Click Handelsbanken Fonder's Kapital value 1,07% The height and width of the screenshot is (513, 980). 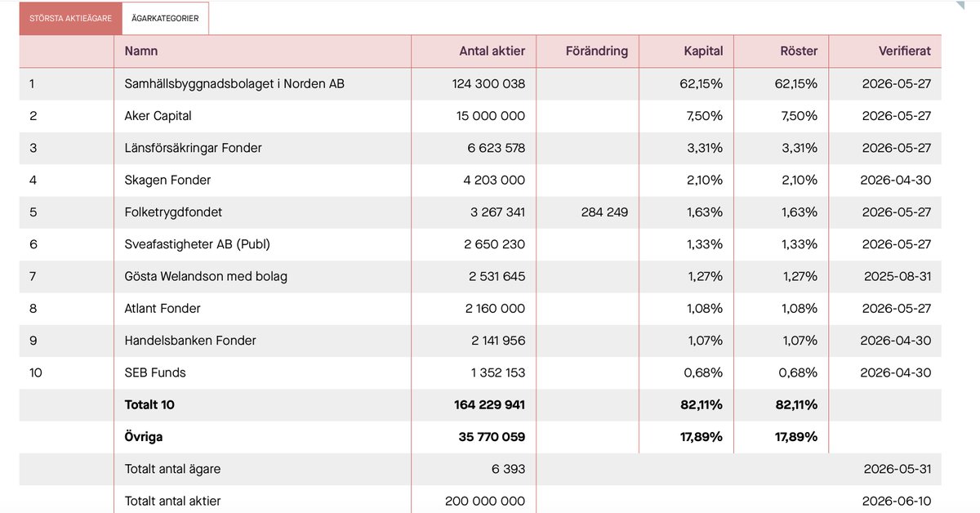click(x=706, y=341)
